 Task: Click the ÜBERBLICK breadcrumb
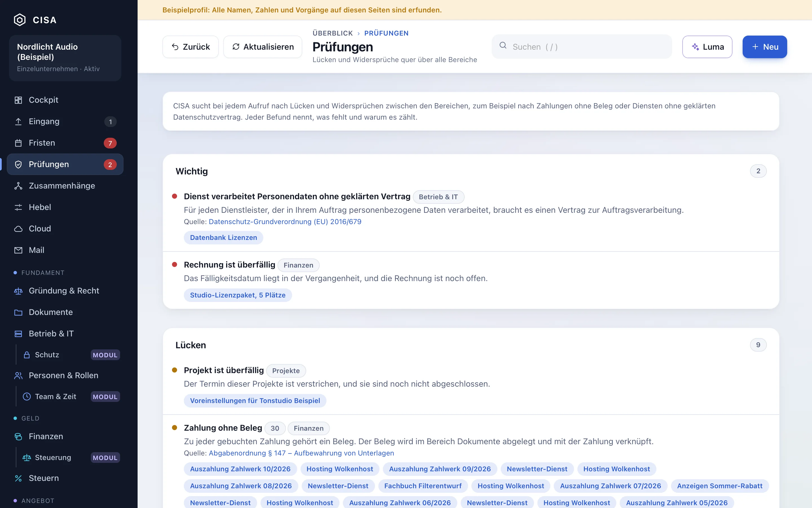tap(332, 33)
